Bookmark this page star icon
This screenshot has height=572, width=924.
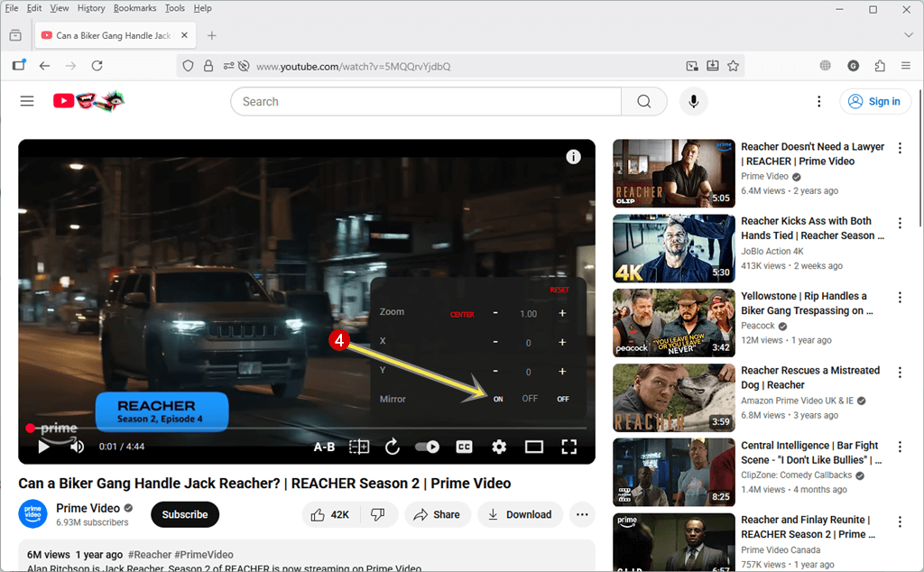pos(733,65)
